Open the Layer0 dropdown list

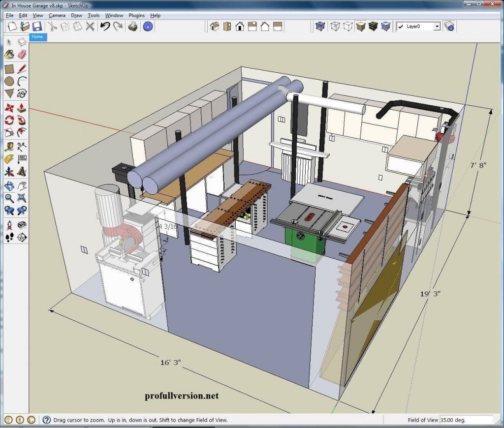[x=438, y=27]
